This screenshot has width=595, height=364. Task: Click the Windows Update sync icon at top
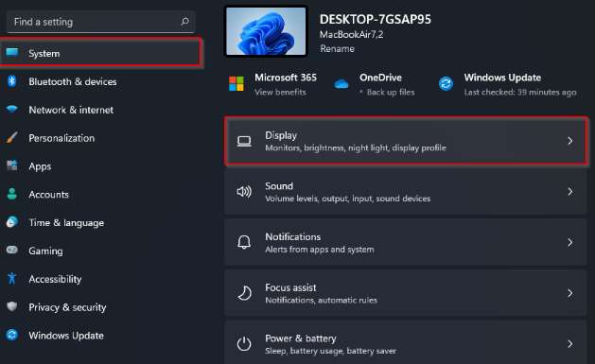pos(446,84)
